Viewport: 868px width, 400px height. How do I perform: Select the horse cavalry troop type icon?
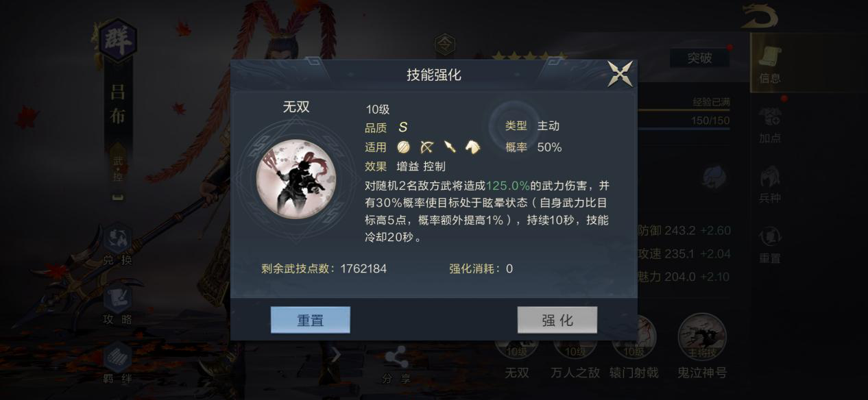472,147
